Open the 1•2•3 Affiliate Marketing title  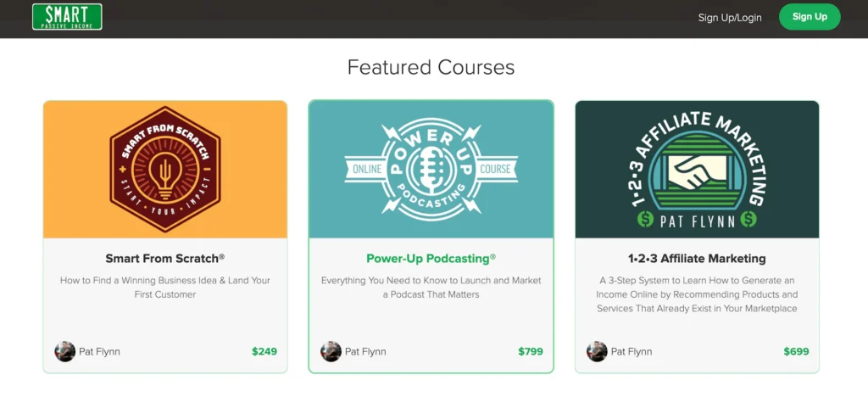(697, 259)
